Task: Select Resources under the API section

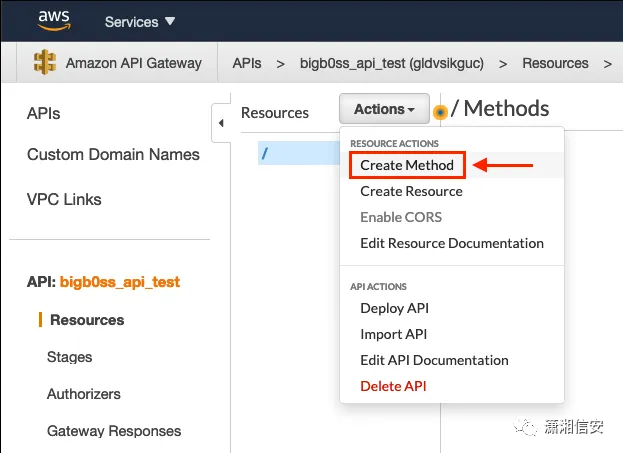Action: 87,320
